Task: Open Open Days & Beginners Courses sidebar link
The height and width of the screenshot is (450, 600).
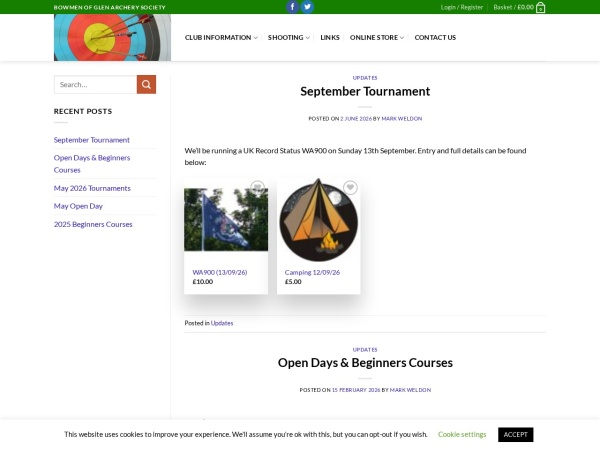Action: click(x=92, y=164)
